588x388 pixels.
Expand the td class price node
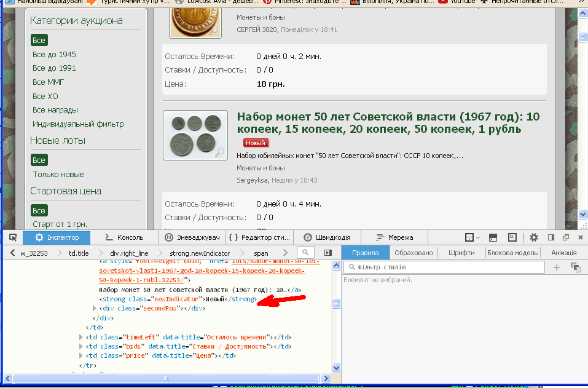pyautogui.click(x=81, y=355)
